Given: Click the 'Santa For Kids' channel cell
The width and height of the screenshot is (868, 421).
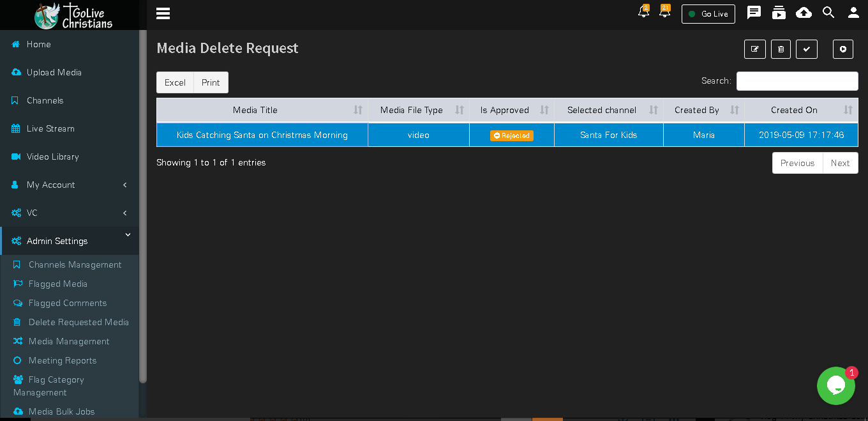Looking at the screenshot, I should click(x=609, y=135).
